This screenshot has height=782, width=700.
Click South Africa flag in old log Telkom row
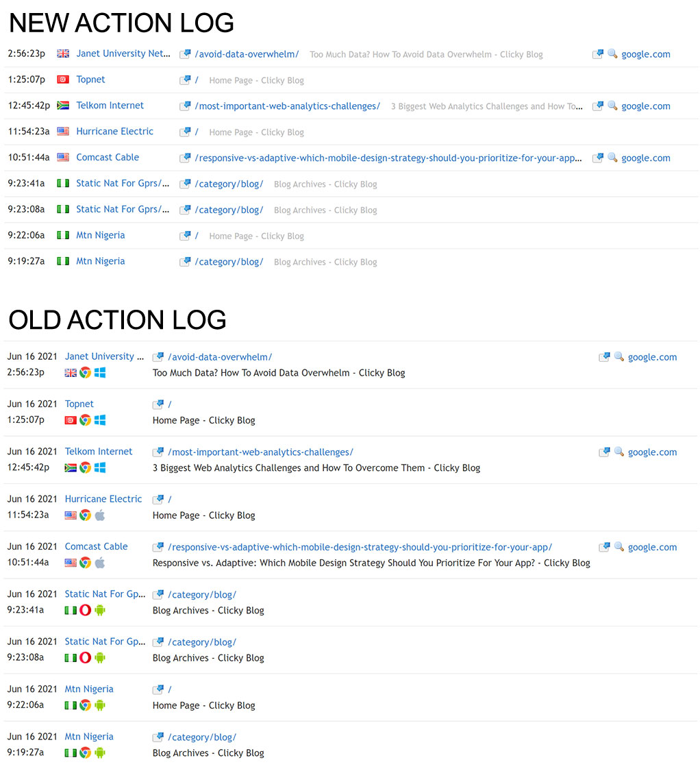point(71,467)
